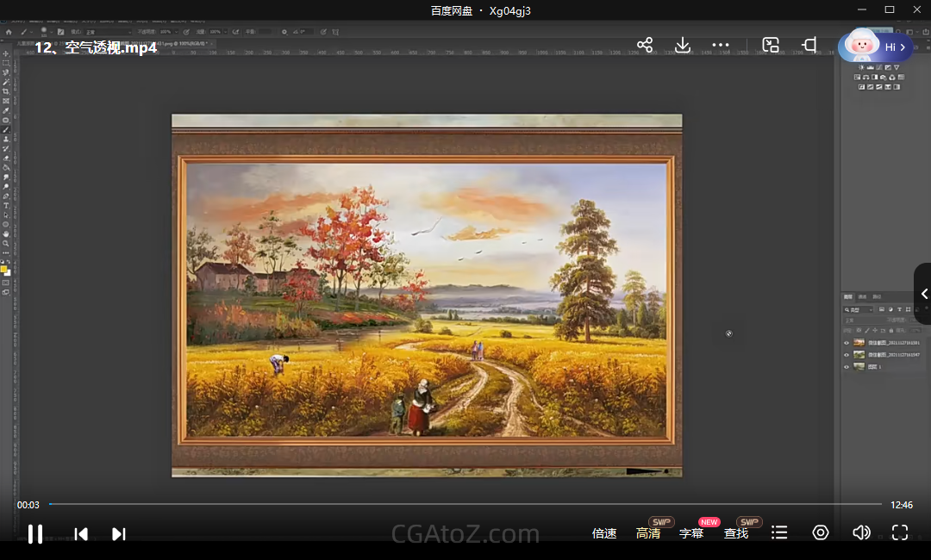Switch to picture-in-picture mini player
Viewport: 931px width, 560px height.
pos(771,45)
